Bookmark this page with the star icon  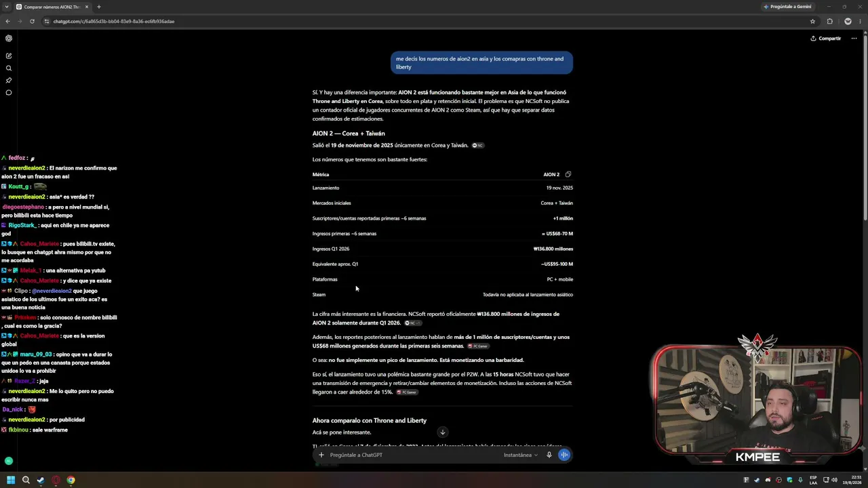812,21
